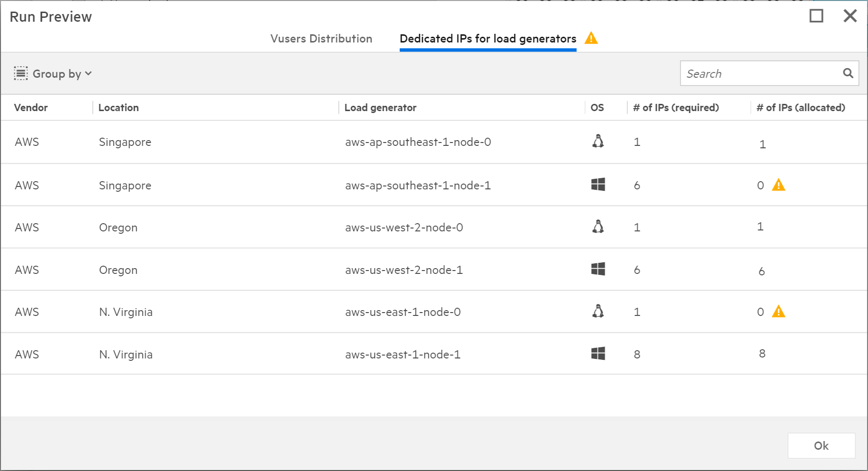Viewport: 868px width, 471px height.
Task: Focus the Search input field
Action: (x=761, y=73)
